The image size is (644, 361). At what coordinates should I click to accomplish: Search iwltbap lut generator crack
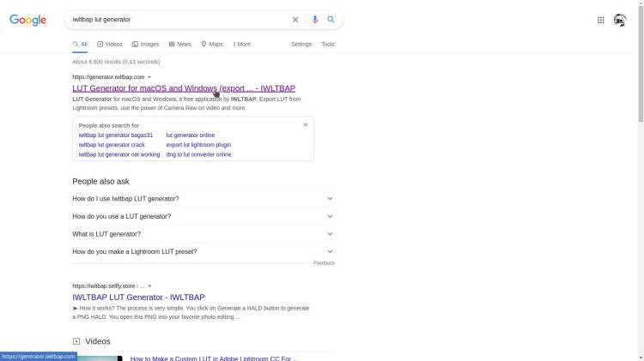[x=112, y=145]
